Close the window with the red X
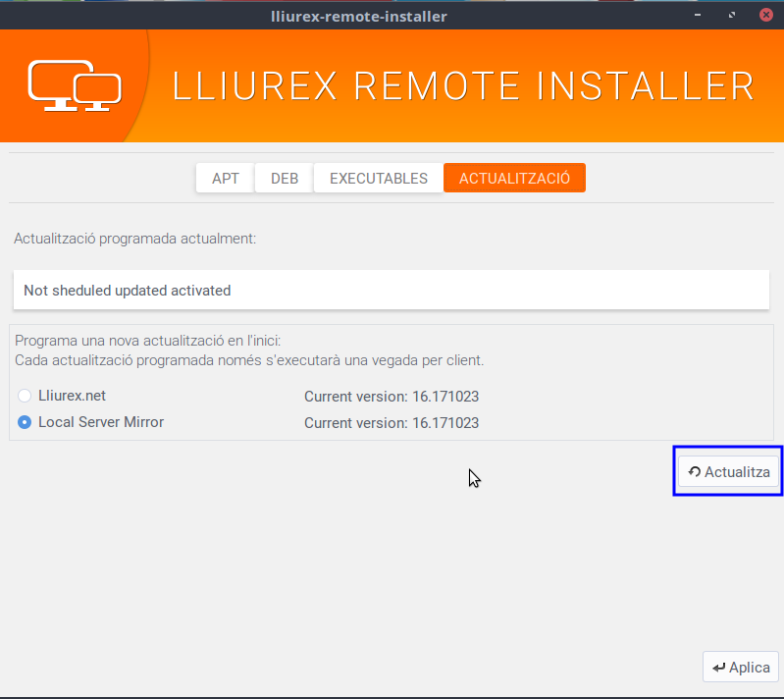 (x=761, y=15)
